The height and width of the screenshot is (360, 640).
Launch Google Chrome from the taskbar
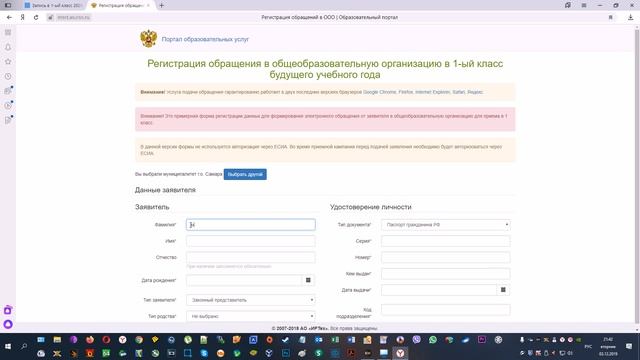coord(139,340)
